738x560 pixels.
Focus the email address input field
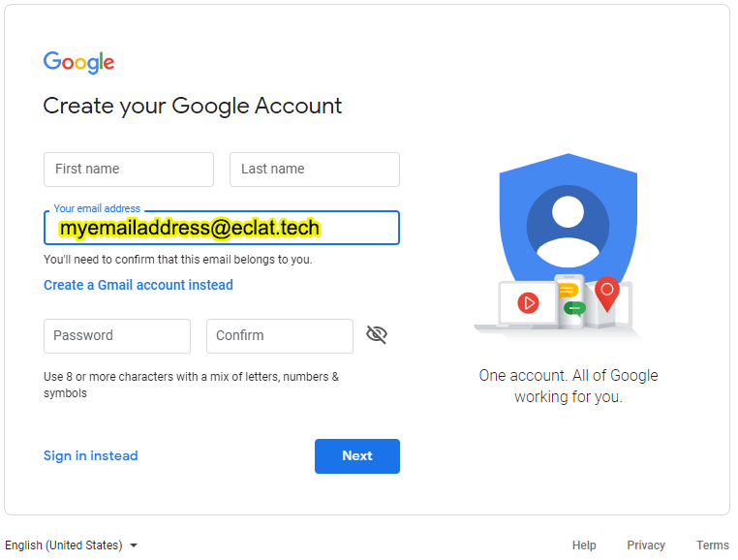[x=222, y=228]
